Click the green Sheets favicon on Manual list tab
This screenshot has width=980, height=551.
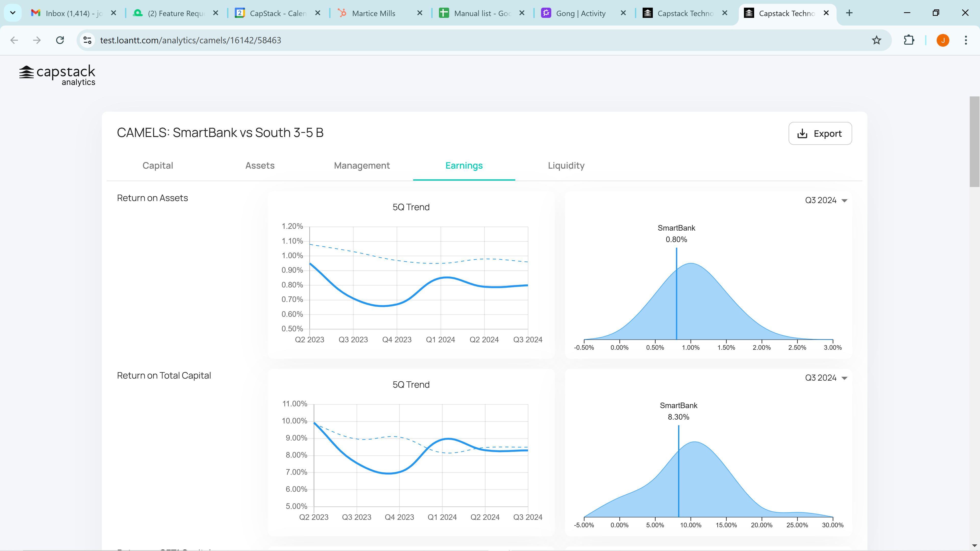tap(444, 13)
